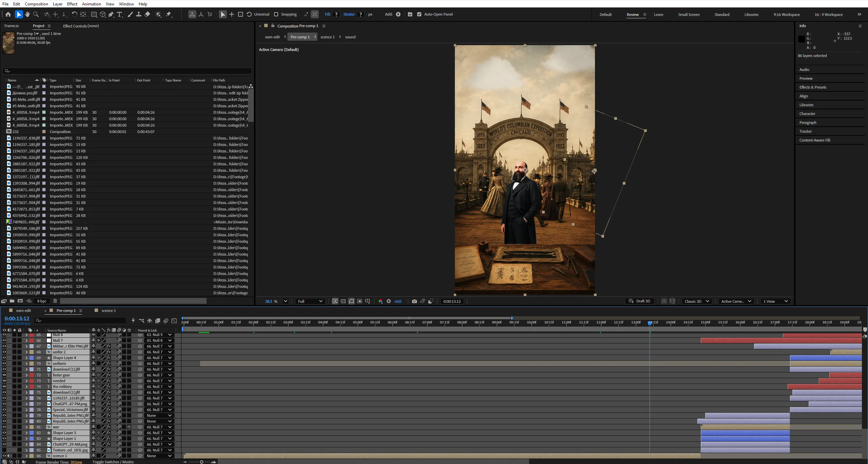The width and height of the screenshot is (868, 464).
Task: Toggle visibility of the war layer
Action: (4, 427)
